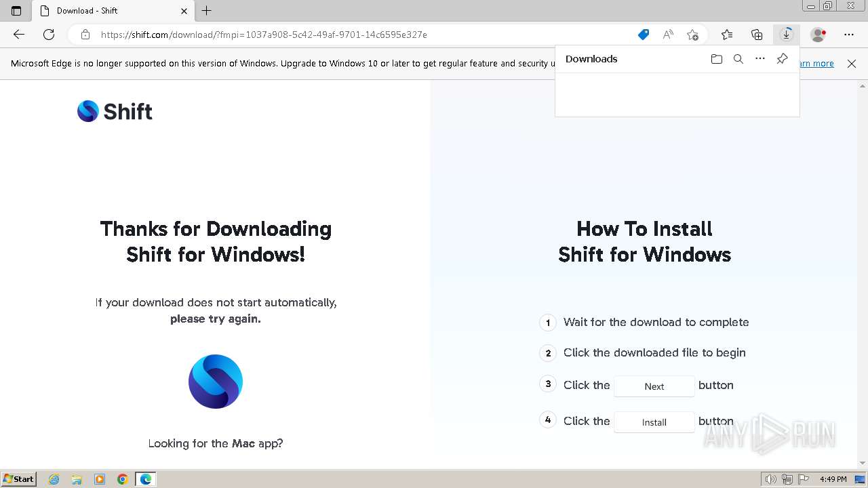
Task: Open the Collections icon in the toolbar
Action: point(757,35)
